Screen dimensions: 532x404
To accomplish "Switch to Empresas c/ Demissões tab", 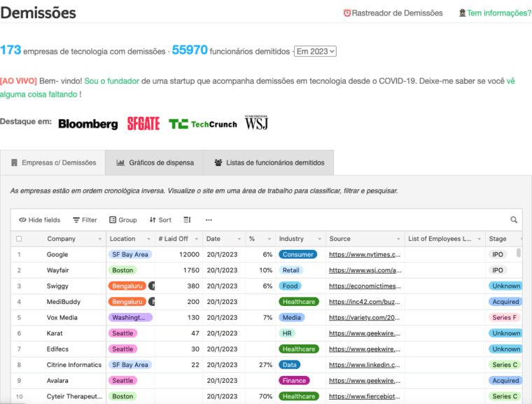I will click(52, 162).
